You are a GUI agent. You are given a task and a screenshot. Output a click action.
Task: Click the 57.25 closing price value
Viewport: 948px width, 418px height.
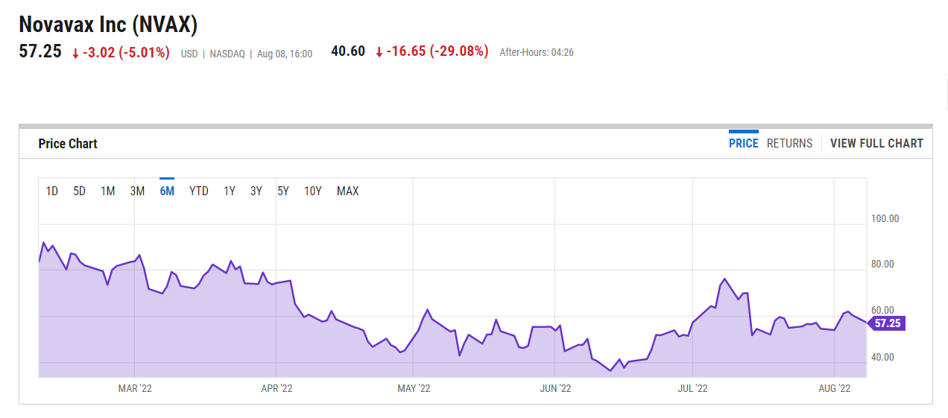pos(41,51)
